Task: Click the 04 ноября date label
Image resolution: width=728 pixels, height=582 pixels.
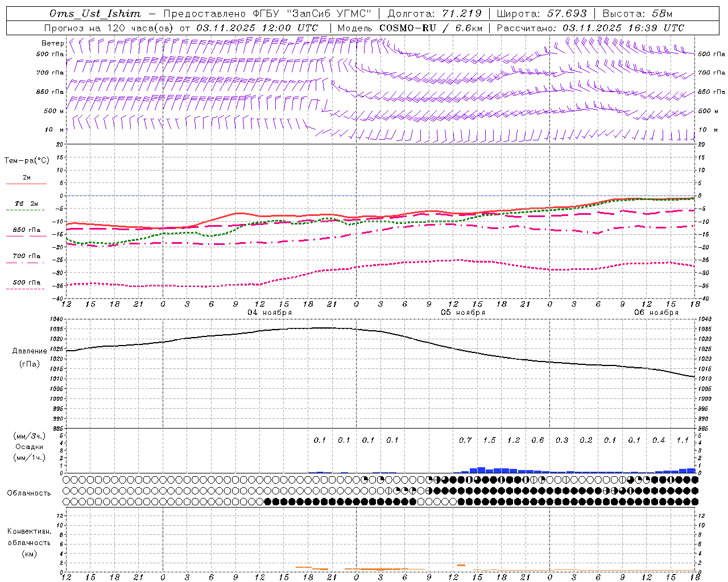Action: 270,312
